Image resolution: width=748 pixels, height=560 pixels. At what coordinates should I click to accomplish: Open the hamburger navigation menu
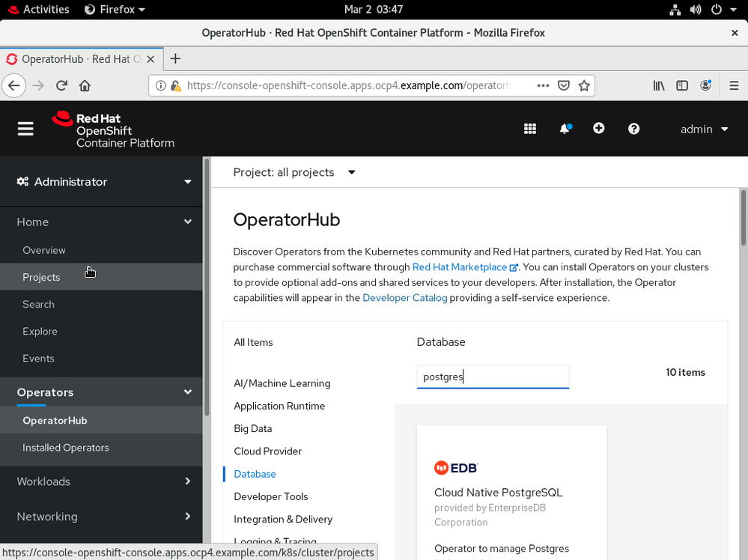click(25, 129)
